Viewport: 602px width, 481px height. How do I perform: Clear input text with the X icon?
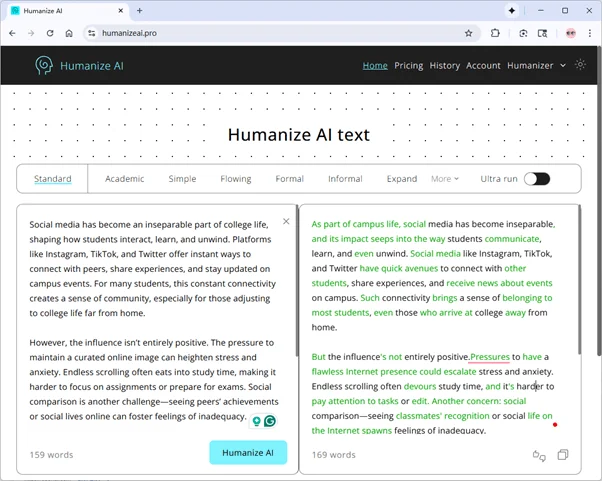pyautogui.click(x=286, y=221)
